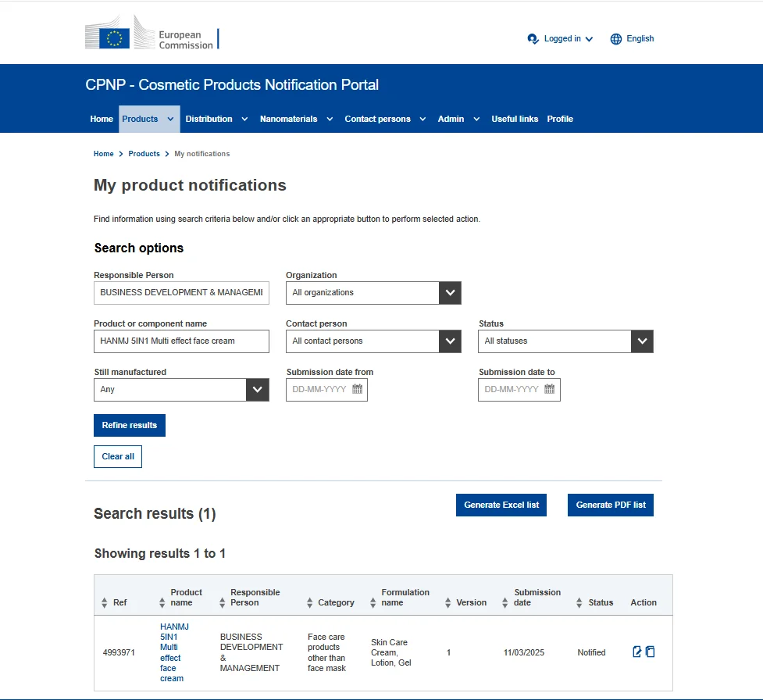Open the Distribution menu

pyautogui.click(x=216, y=120)
